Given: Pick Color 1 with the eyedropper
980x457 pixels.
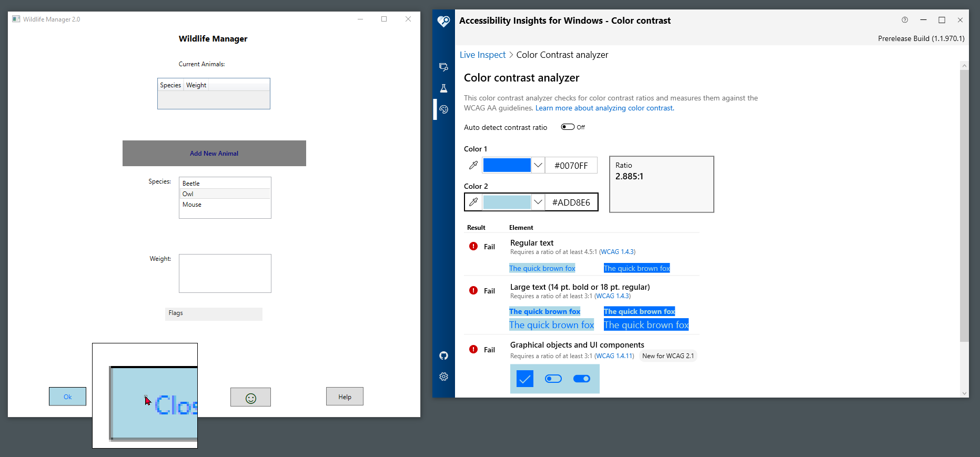Looking at the screenshot, I should coord(473,165).
